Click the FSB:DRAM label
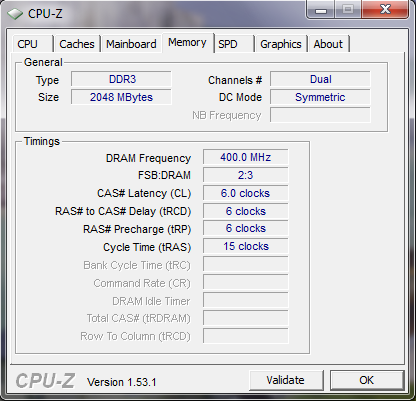Image resolution: width=417 pixels, height=401 pixels. pos(164,175)
